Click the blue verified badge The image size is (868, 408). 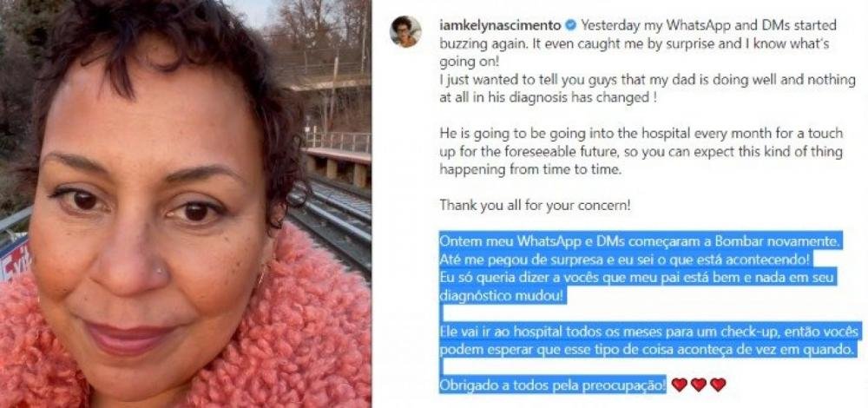[570, 25]
